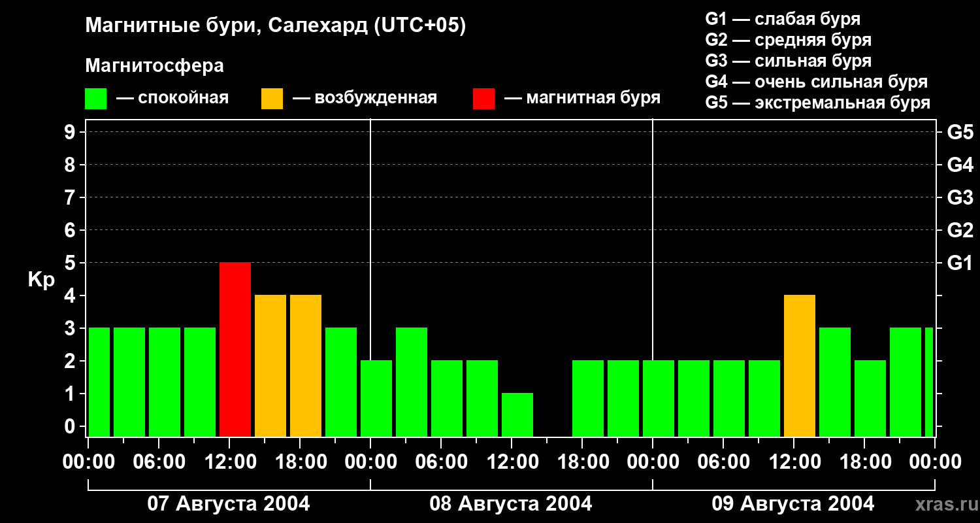
Task: Click the Kp axis value '9'
Action: 71,132
